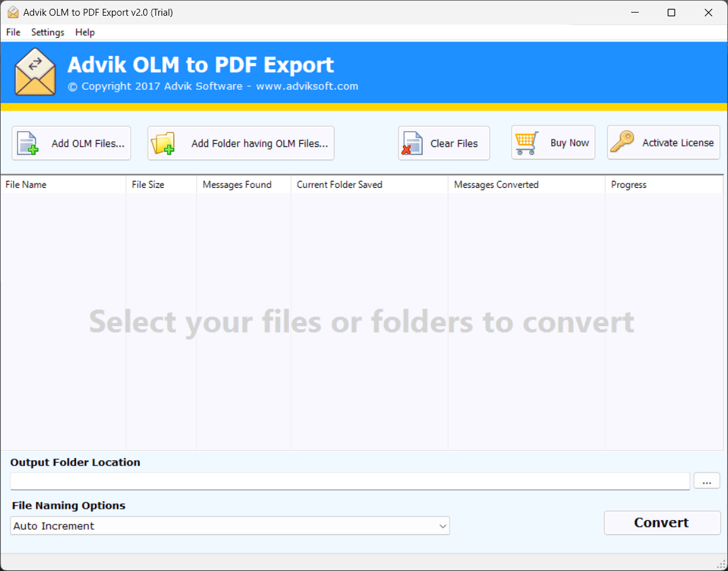Browse output folder with the ... button
Image resolution: width=728 pixels, height=571 pixels.
(707, 481)
